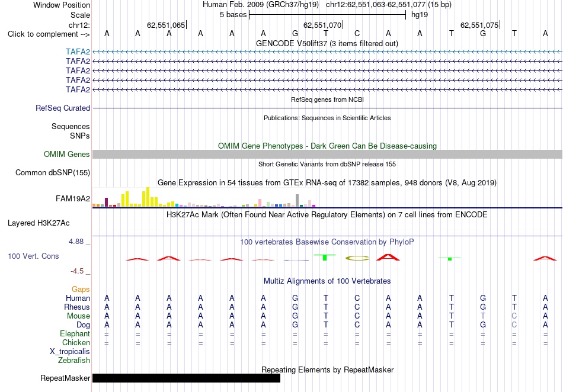The image size is (563, 392).
Task: Click the Mouse species label
Action: (x=78, y=316)
